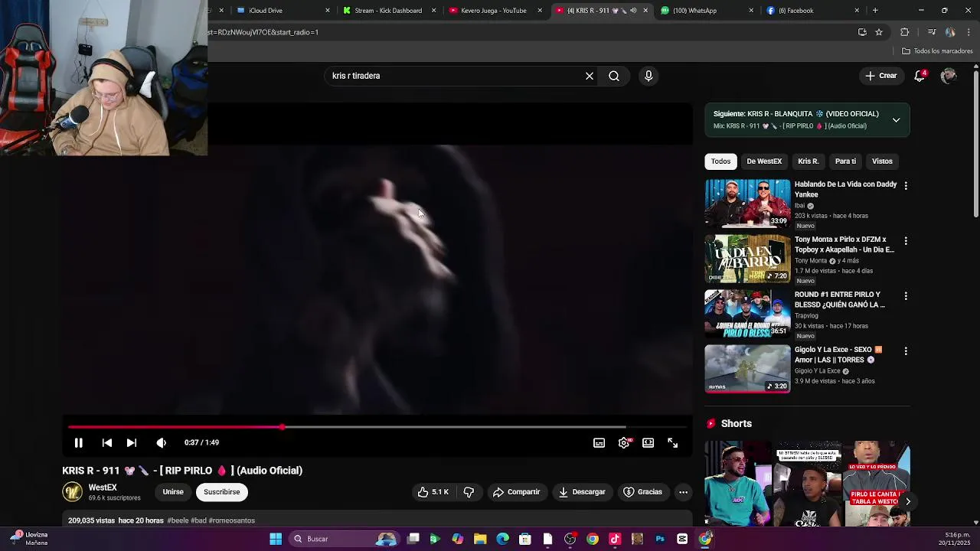Advance Shorts shelf with right arrow
Screen dimensions: 980x551
[908, 501]
